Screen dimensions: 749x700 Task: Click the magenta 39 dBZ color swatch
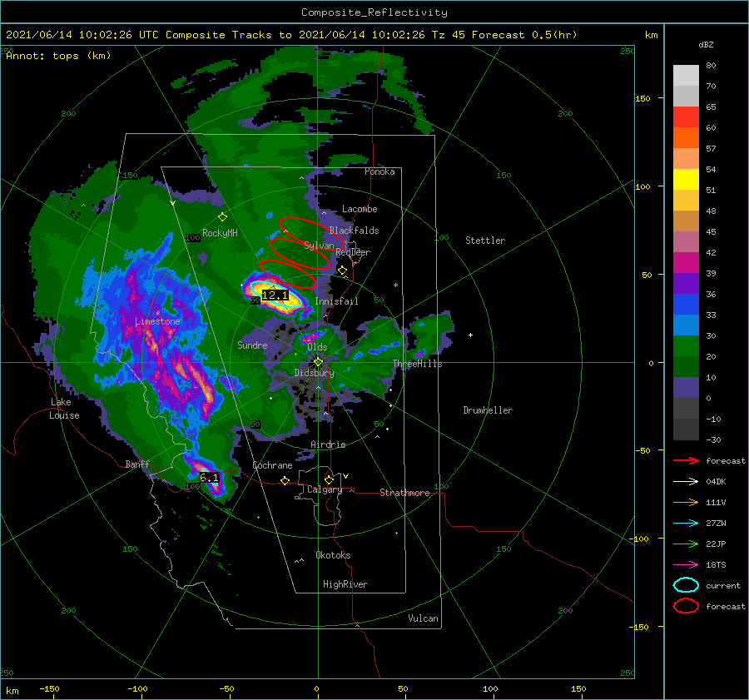tap(686, 263)
